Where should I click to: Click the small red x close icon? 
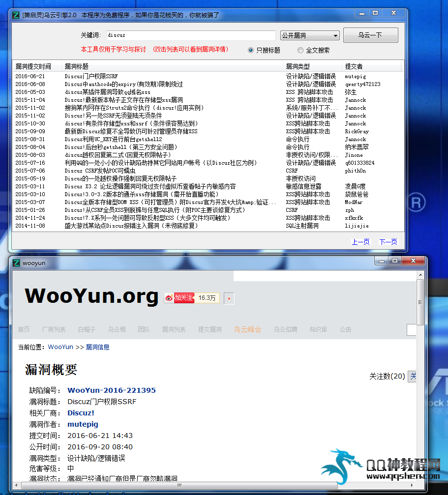229,299
